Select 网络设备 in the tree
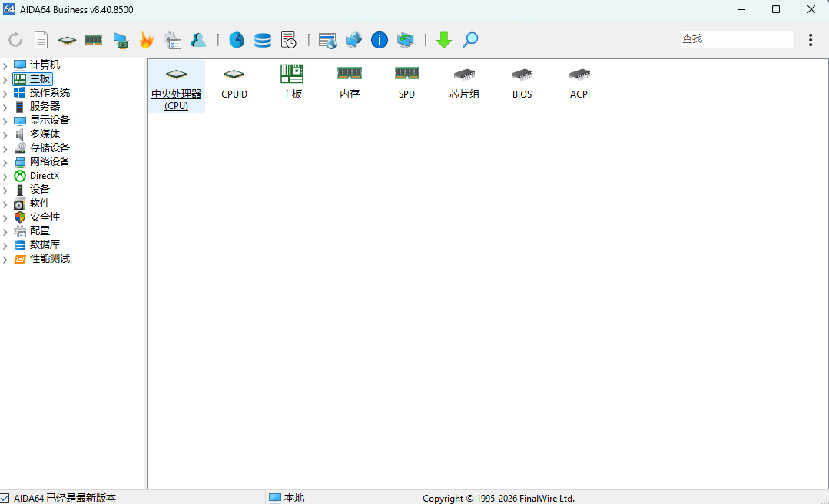 pos(50,161)
